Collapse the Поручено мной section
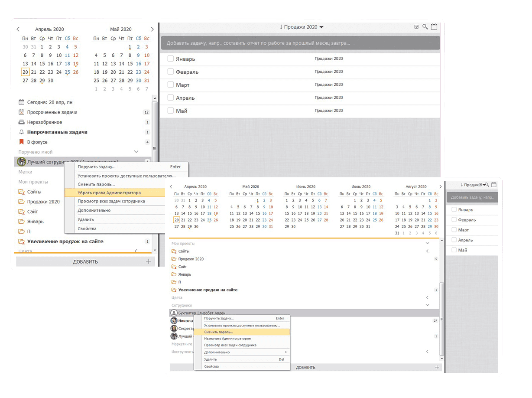 (x=136, y=152)
